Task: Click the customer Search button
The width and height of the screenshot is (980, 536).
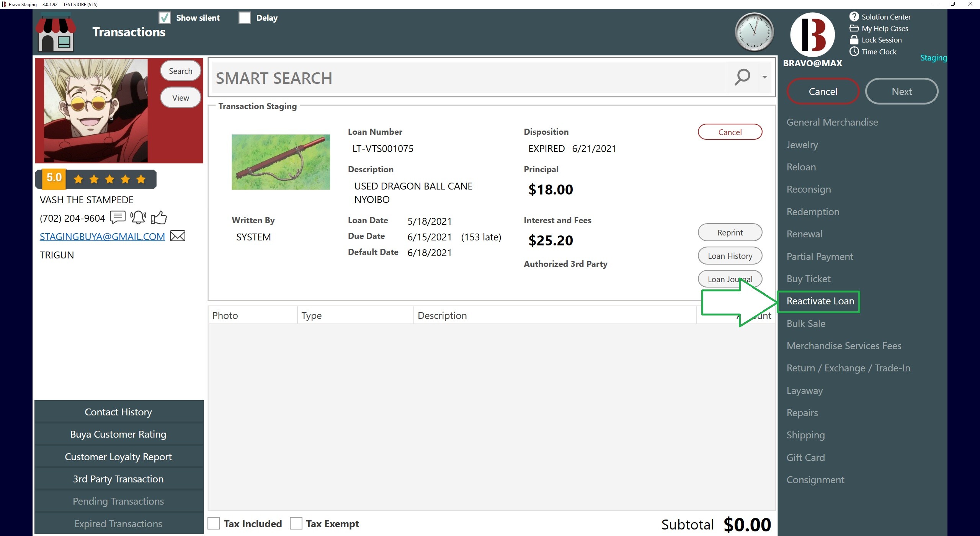Action: [180, 71]
